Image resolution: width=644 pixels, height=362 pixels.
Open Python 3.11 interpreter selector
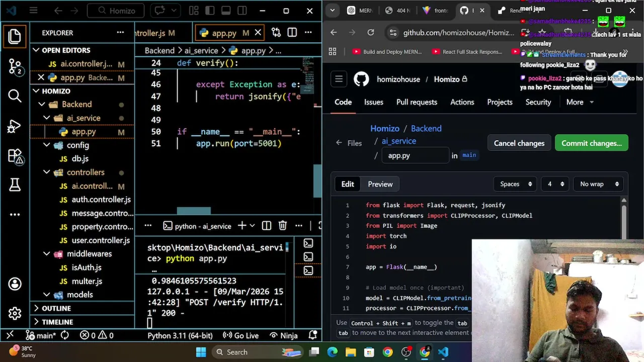[180, 335]
